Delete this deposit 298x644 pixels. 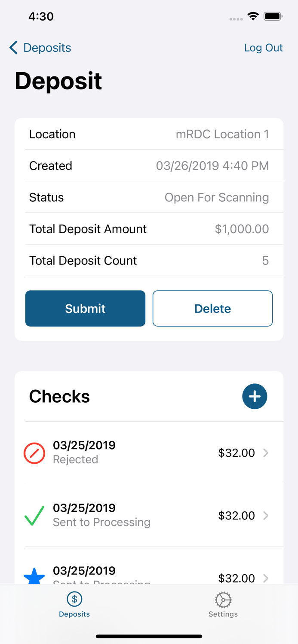(212, 308)
